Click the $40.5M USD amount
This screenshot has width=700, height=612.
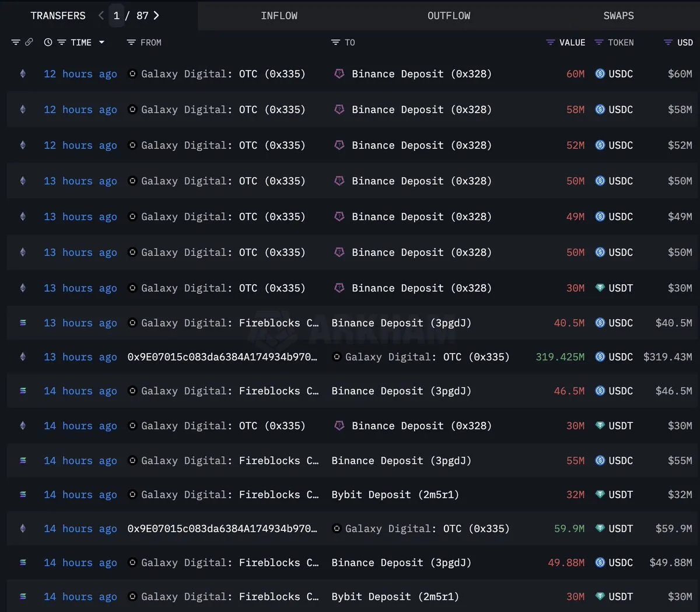tap(674, 323)
